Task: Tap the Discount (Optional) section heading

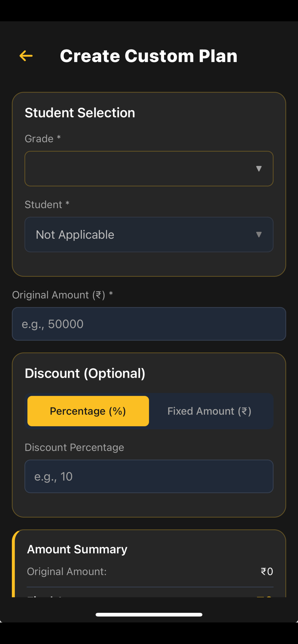Action: (85, 373)
